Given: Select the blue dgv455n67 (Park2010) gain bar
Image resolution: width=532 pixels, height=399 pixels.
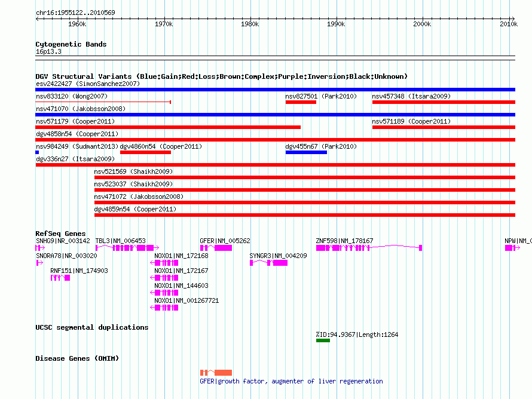Looking at the screenshot, I should (x=307, y=152).
